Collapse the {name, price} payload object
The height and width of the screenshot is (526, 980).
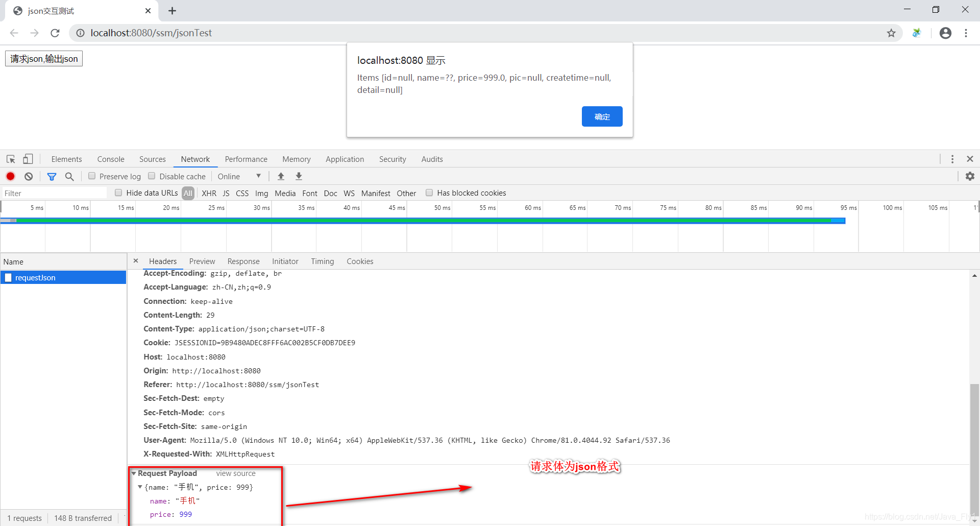click(x=140, y=487)
